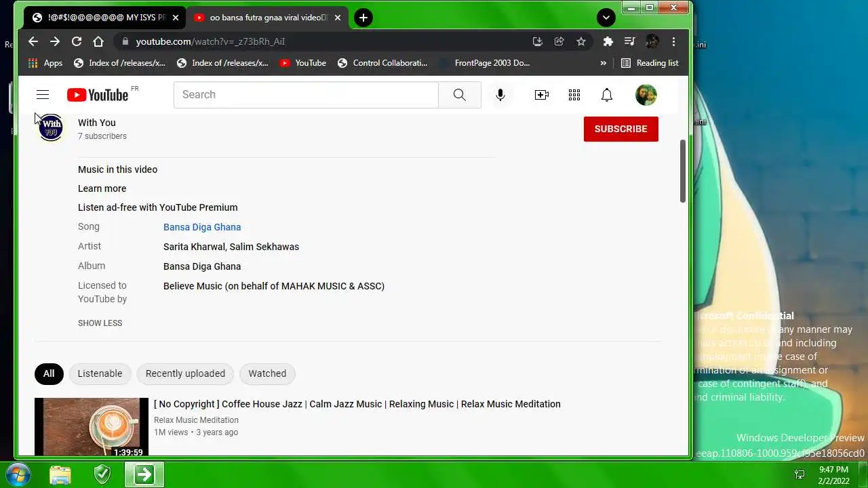Show more bookmarks via the double chevron

(604, 63)
